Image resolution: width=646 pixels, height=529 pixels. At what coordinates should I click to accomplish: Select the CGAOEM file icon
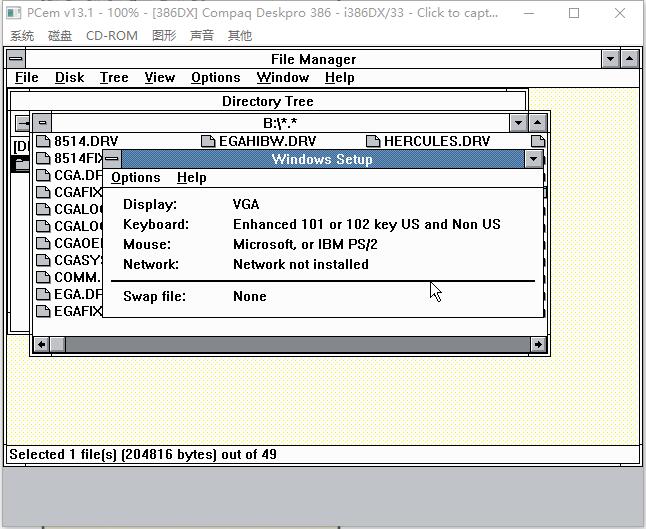click(x=42, y=243)
